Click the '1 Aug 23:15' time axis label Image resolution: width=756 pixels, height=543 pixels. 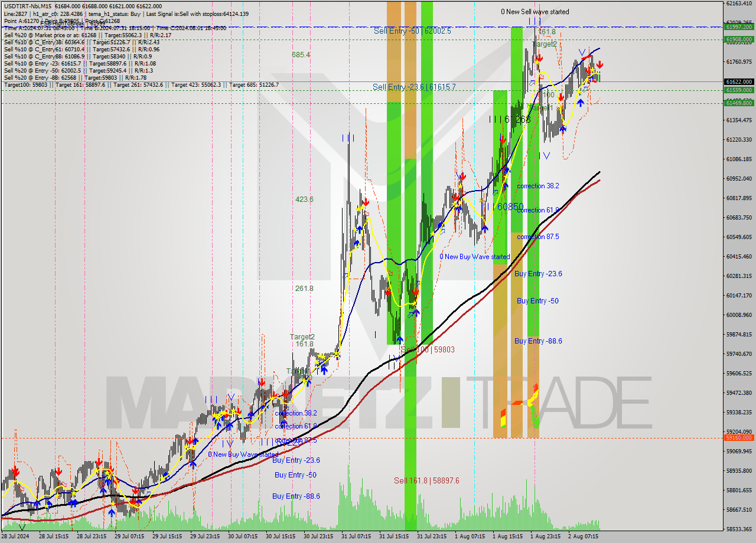point(545,537)
